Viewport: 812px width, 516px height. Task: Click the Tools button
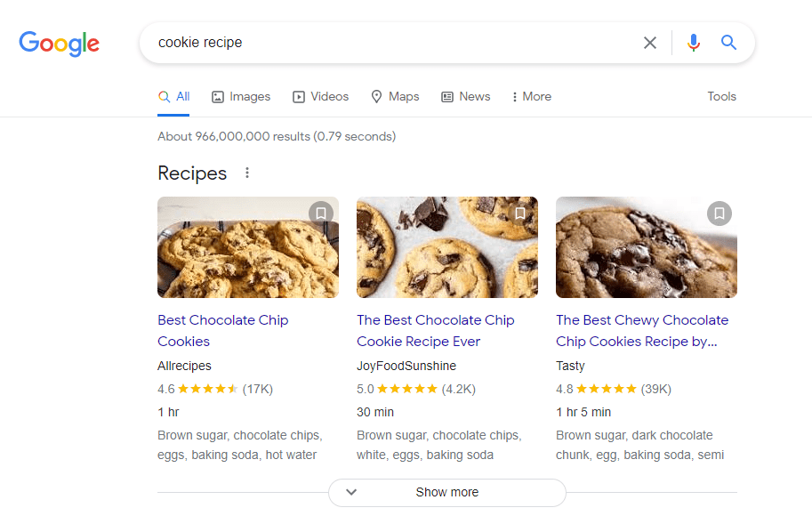click(x=720, y=96)
